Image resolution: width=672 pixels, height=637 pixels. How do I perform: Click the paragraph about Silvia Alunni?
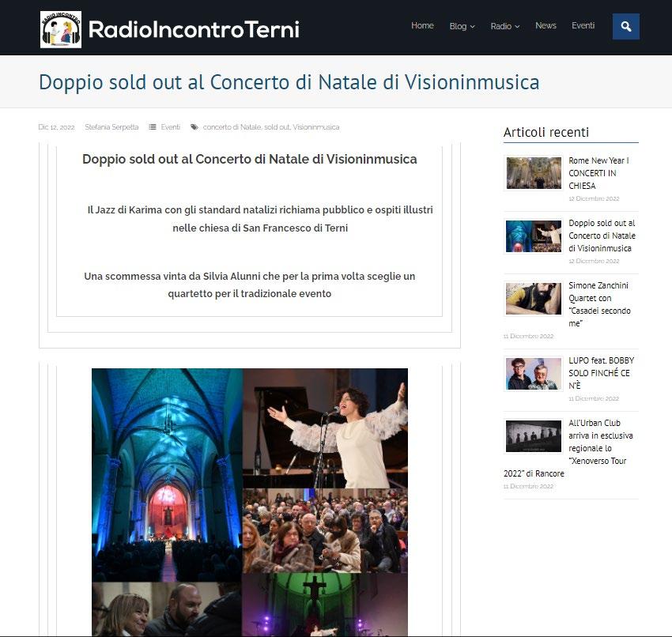(x=249, y=285)
